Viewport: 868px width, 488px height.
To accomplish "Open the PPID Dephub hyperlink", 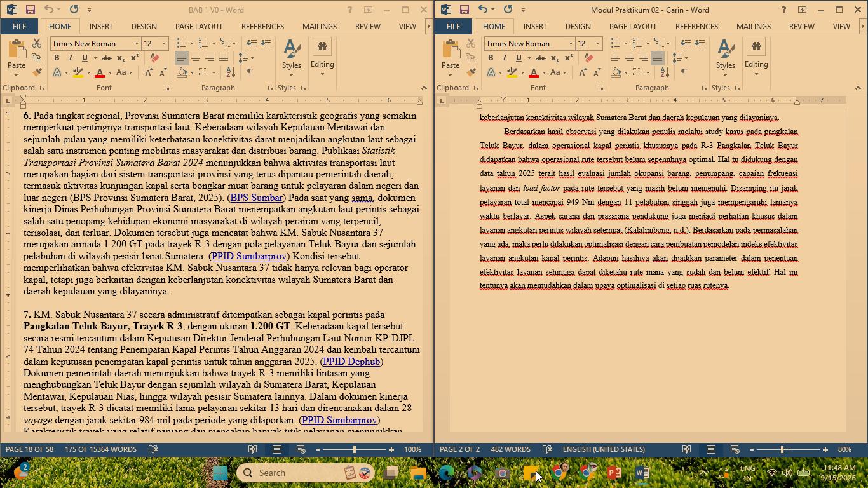I will (351, 362).
